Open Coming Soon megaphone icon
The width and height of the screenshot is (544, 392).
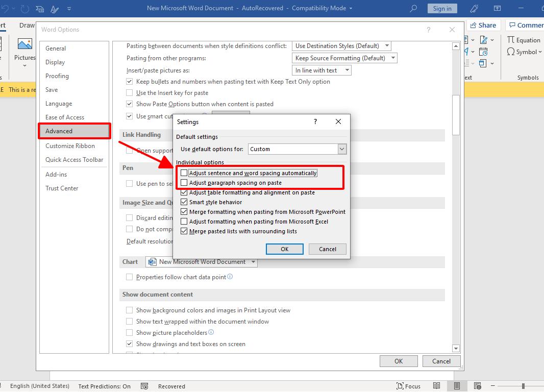474,8
